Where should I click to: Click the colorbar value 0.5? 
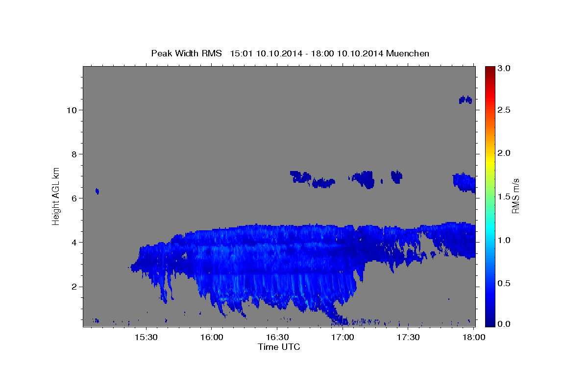(505, 283)
